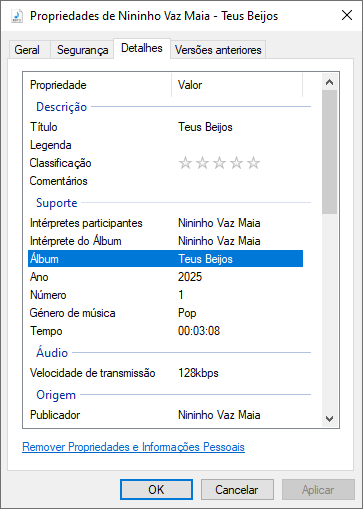
Task: Click Remover Propriedades e Informações Pessoais link
Action: [x=133, y=447]
